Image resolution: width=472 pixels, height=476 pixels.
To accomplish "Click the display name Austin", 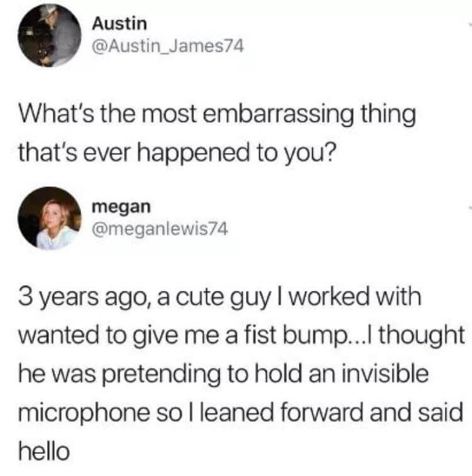I will click(x=120, y=24).
